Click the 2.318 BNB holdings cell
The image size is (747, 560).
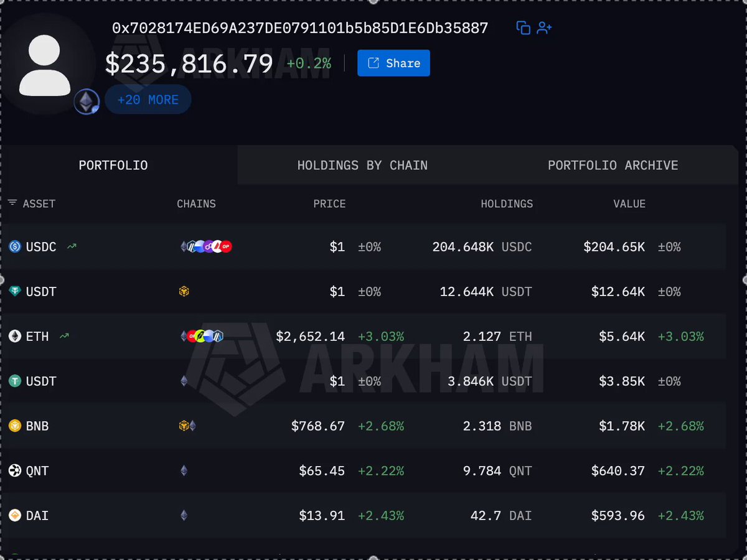[498, 426]
